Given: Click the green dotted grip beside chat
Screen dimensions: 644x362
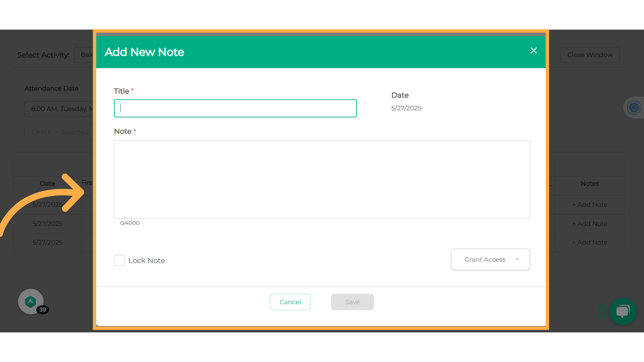Looking at the screenshot, I should 602,311.
